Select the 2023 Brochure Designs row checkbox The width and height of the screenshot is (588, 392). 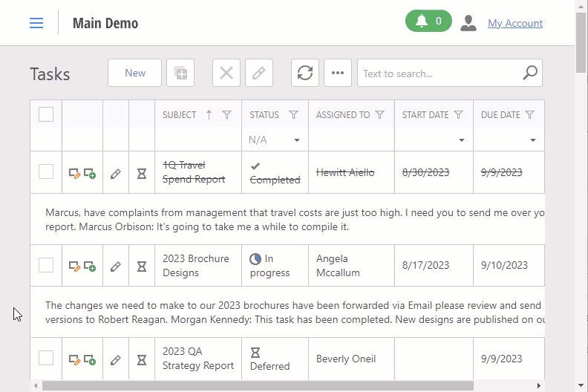[46, 265]
